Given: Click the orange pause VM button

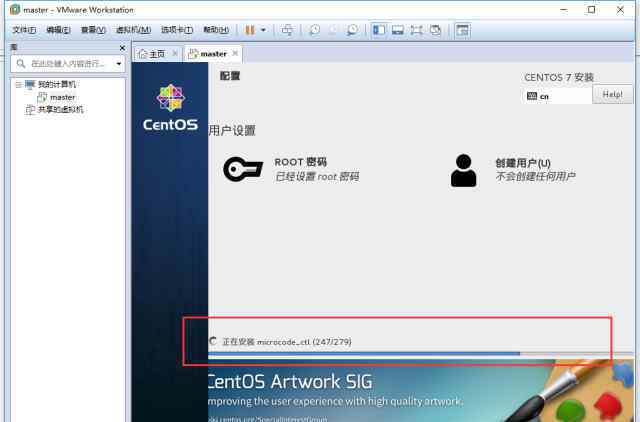Looking at the screenshot, I should pyautogui.click(x=250, y=30).
